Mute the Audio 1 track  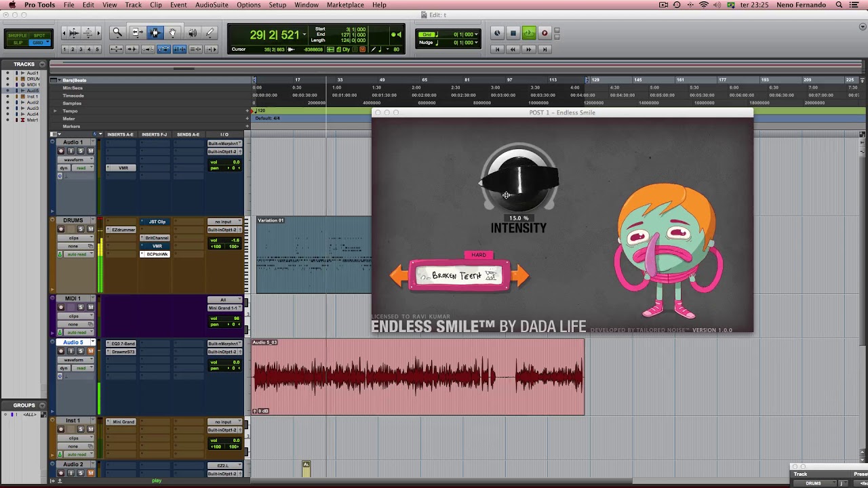[x=90, y=151]
